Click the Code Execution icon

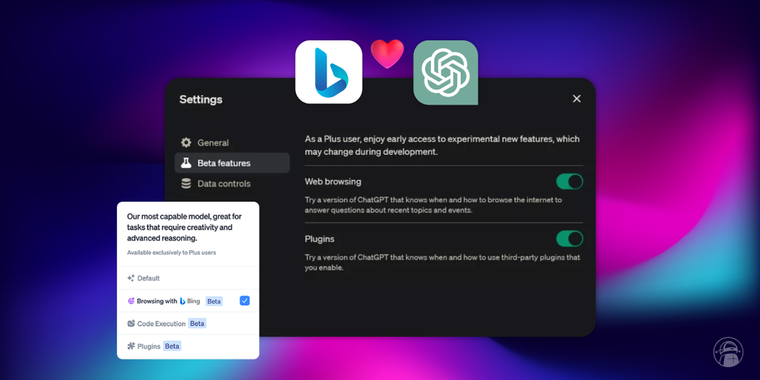coord(131,323)
